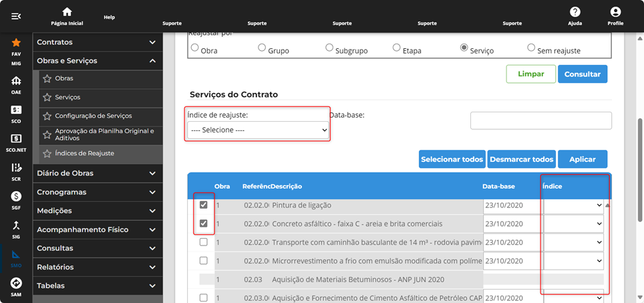Open the Ajuda question mark icon
Image resolution: width=644 pixels, height=303 pixels.
click(x=575, y=12)
